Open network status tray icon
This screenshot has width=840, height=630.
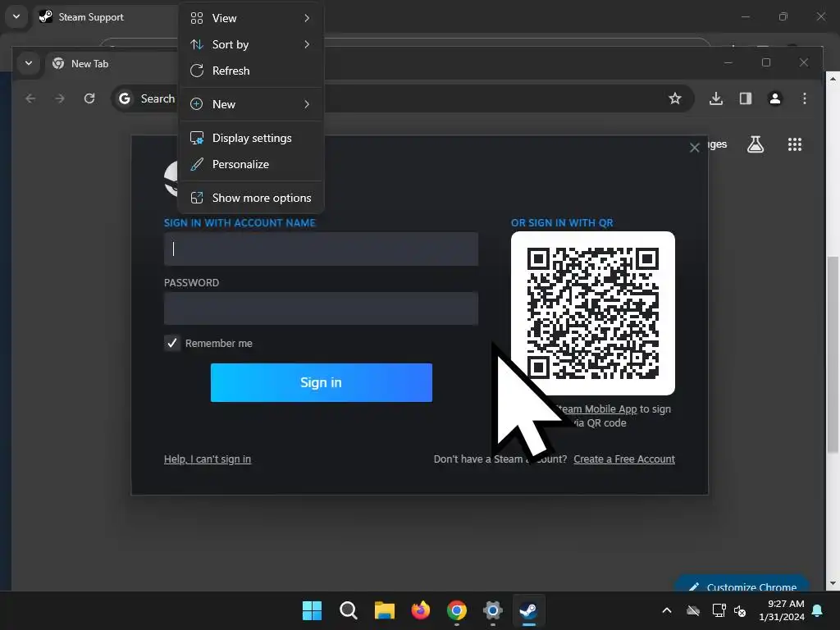pos(719,610)
